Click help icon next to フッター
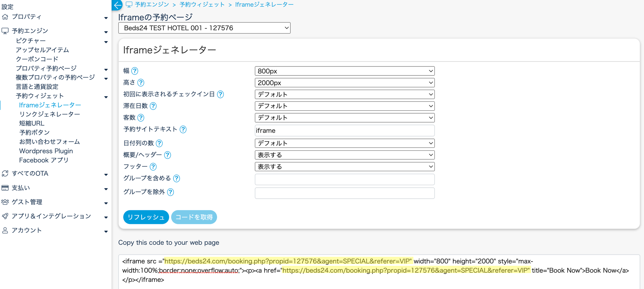Screen dimensions: 644x289 point(153,167)
